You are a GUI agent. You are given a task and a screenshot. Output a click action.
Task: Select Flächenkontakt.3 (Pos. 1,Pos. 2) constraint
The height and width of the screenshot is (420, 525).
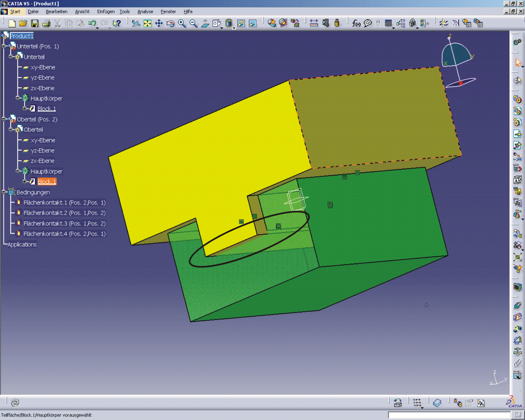click(64, 223)
